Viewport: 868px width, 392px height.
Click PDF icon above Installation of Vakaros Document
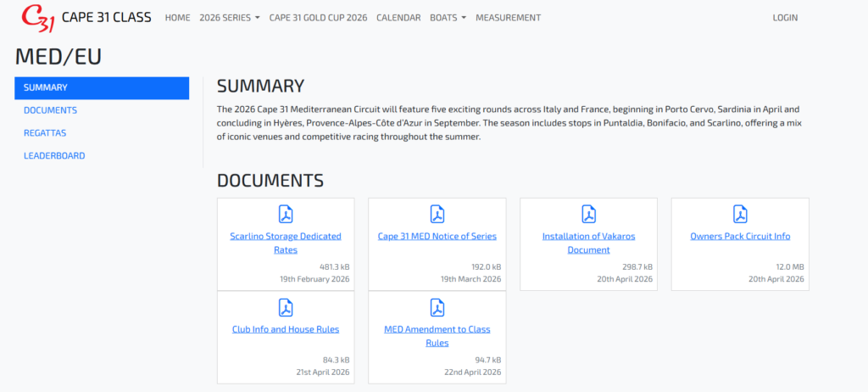(588, 214)
